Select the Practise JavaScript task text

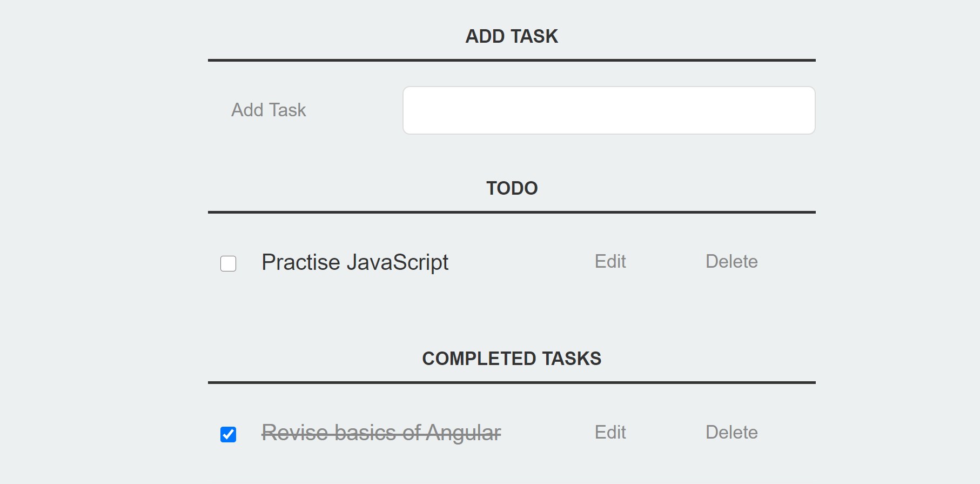pos(354,262)
